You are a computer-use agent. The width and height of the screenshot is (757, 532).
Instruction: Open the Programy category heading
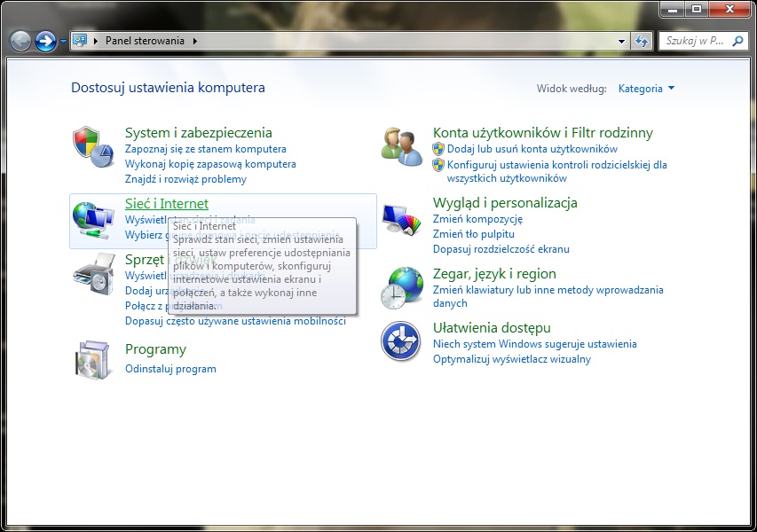click(x=155, y=349)
